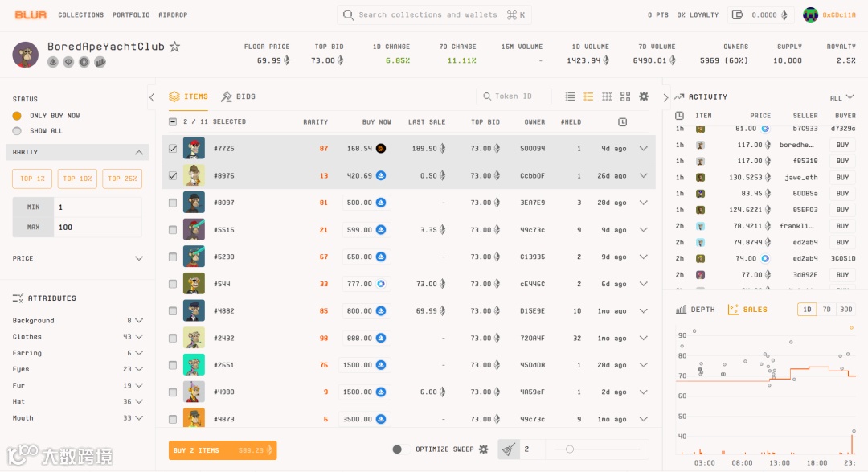Click BUY for the 83.45 activity row
The image size is (868, 472).
tap(842, 194)
